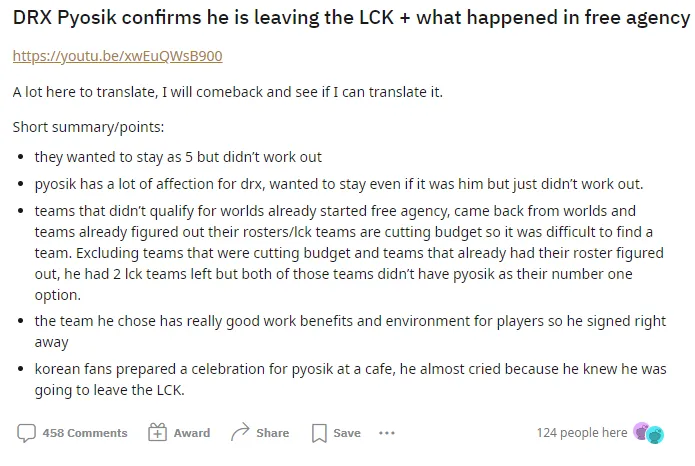This screenshot has height=466, width=695.
Task: Click the comments speech bubble icon
Action: tap(26, 433)
